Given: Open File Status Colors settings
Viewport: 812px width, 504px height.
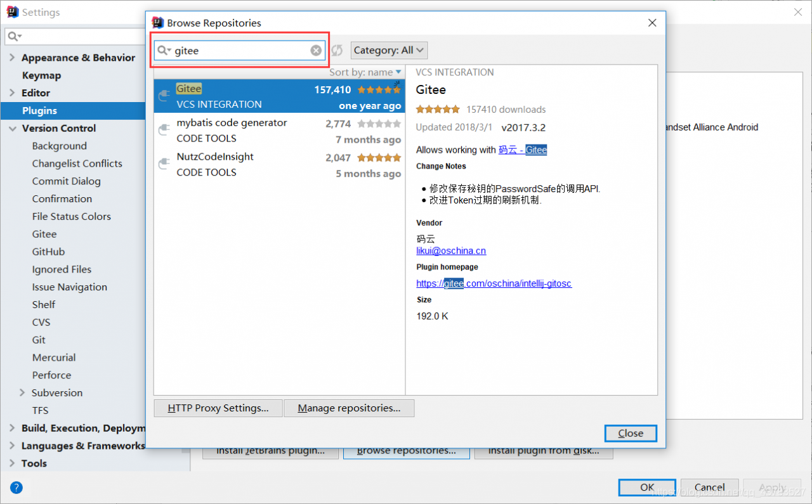Looking at the screenshot, I should 72,216.
